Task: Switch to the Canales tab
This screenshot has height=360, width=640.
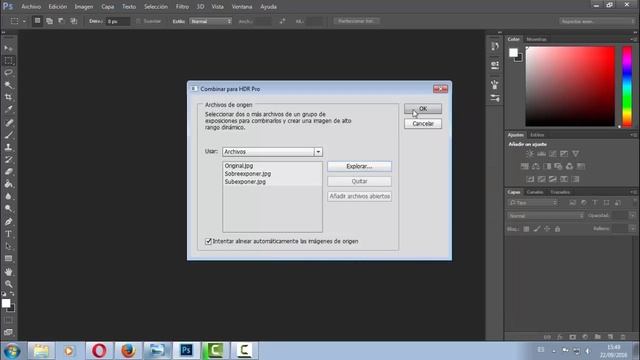Action: click(535, 192)
